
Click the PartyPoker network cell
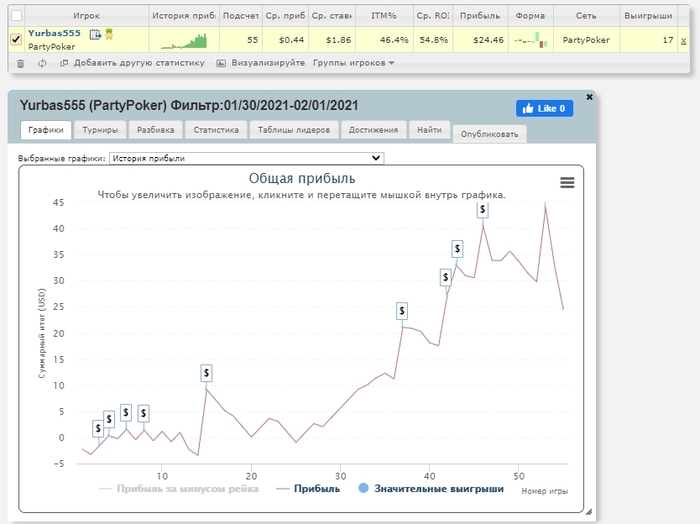click(x=586, y=40)
